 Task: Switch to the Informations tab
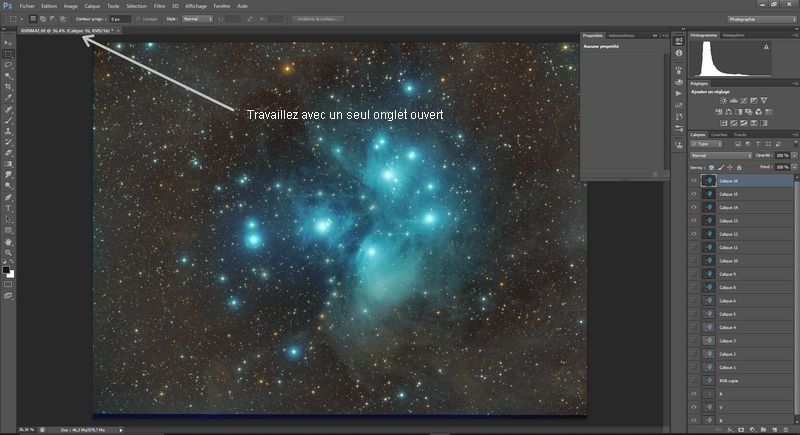(x=621, y=36)
